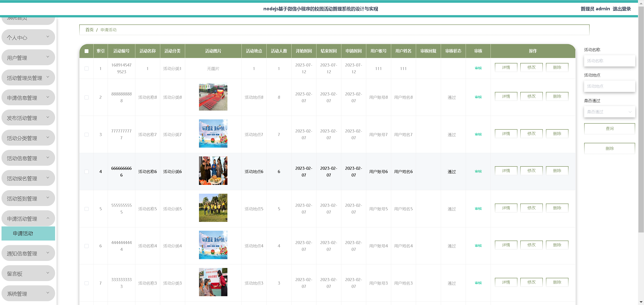
Task: Select the checkbox for row index 5
Action: (x=87, y=209)
